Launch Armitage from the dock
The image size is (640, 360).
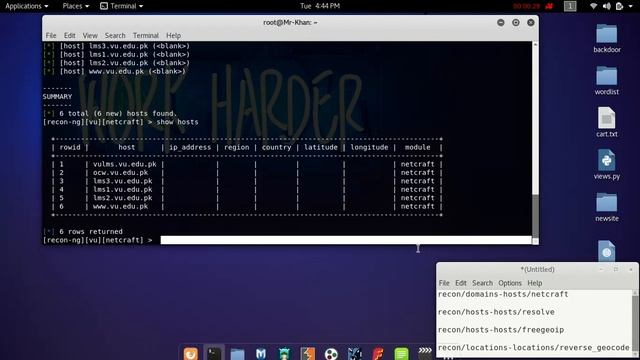[x=284, y=353]
